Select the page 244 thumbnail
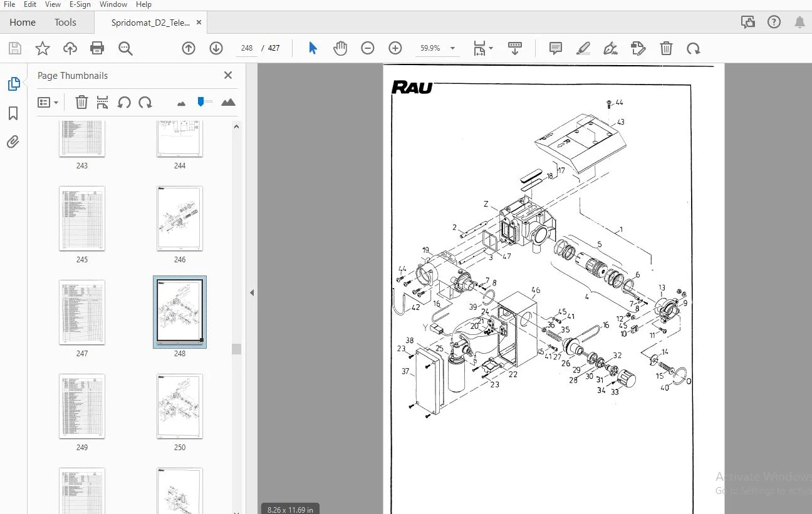Image resolution: width=812 pixels, height=514 pixels. click(180, 140)
